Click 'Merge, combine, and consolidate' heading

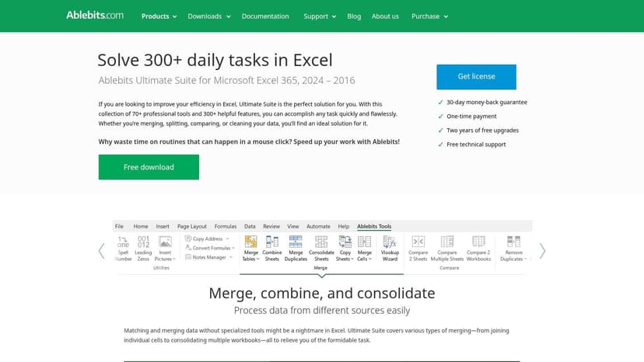pos(321,293)
